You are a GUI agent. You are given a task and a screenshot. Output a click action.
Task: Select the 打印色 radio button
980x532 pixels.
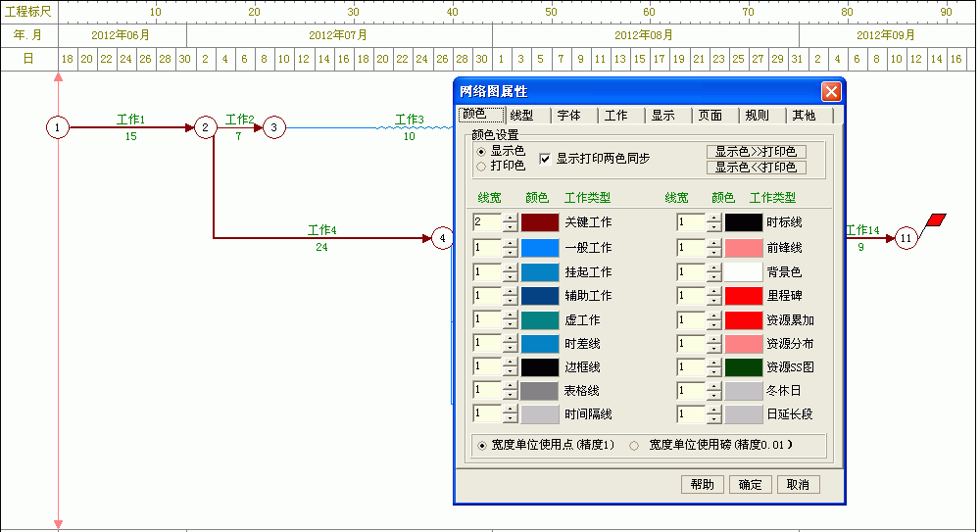tap(481, 166)
